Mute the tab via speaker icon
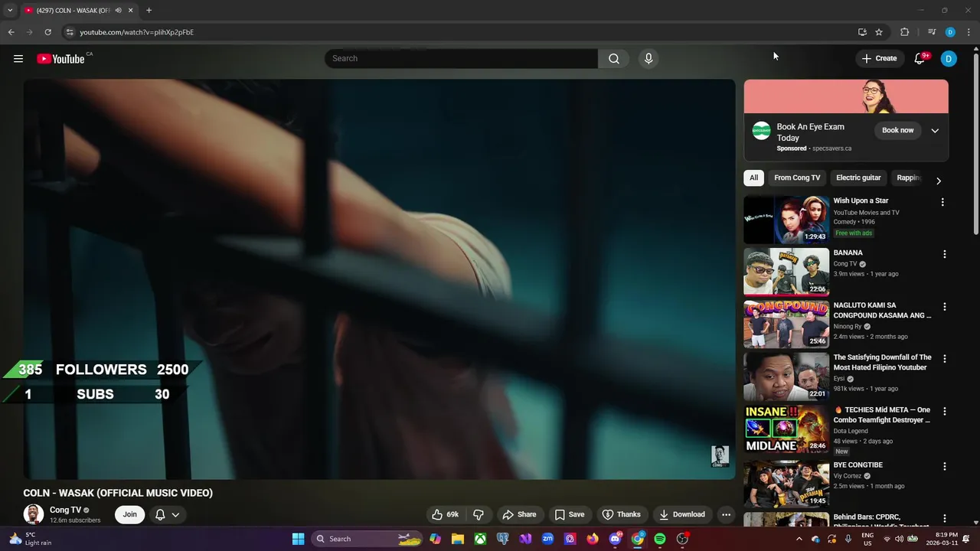This screenshot has height=551, width=980. coord(118,11)
